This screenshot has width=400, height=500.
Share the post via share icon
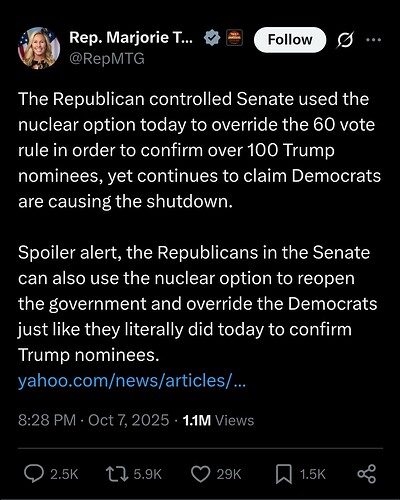tap(367, 474)
